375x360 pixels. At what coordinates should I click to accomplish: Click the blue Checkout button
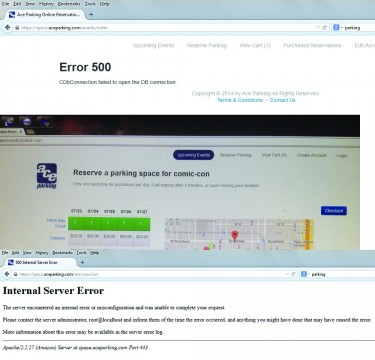pyautogui.click(x=334, y=211)
